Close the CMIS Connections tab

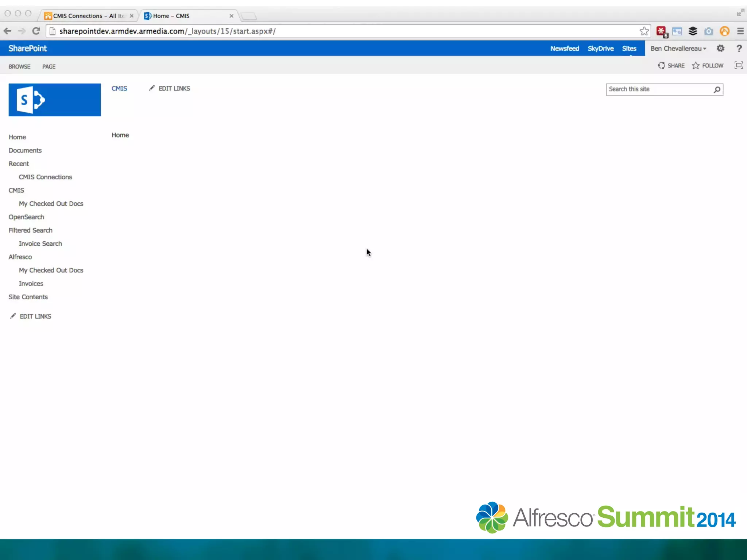click(x=132, y=16)
